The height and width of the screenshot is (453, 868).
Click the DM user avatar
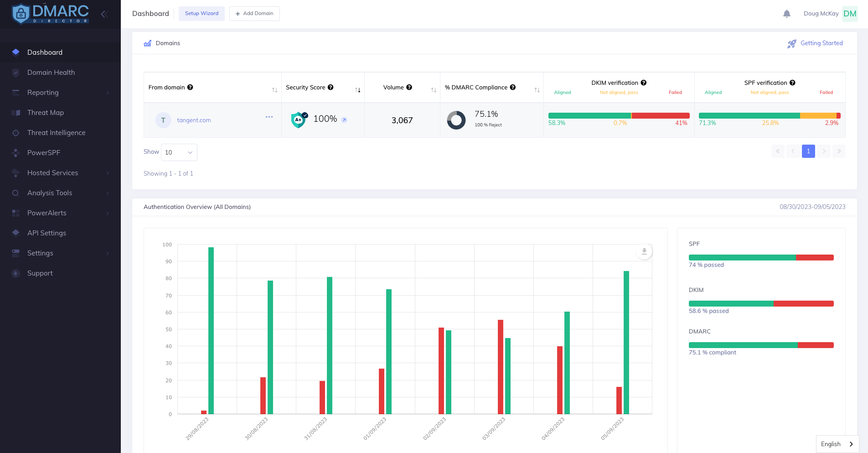point(849,14)
